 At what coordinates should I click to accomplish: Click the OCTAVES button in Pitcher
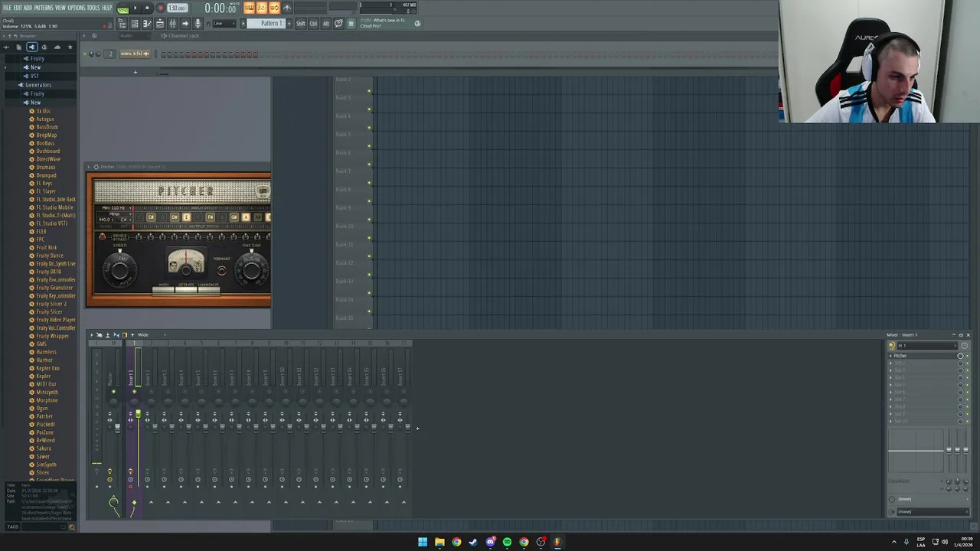point(186,289)
